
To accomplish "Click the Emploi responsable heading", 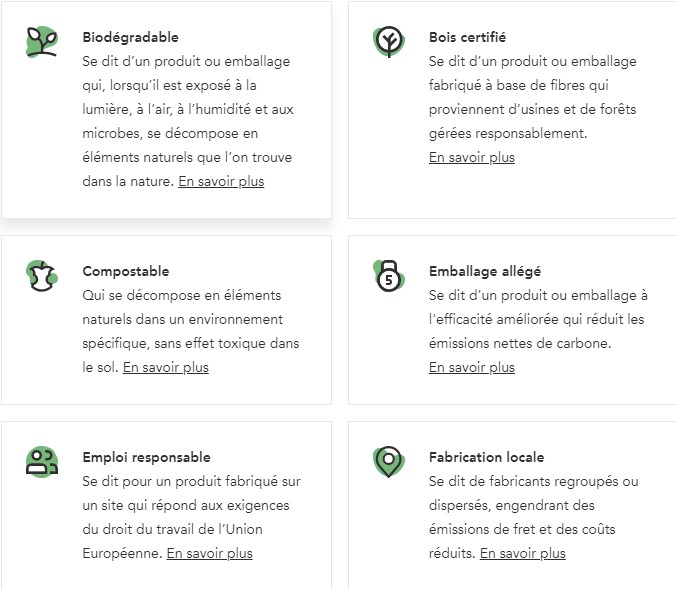I will pos(146,458).
